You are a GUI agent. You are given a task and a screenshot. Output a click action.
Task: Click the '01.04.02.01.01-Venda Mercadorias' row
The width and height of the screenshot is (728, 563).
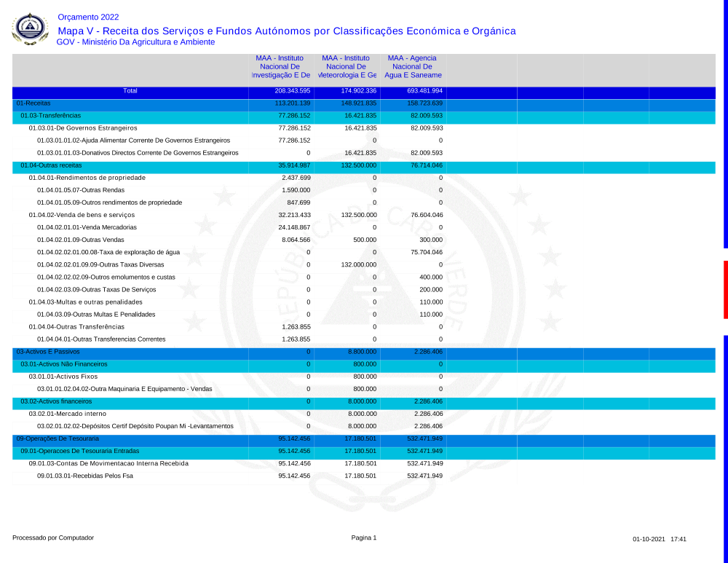pyautogui.click(x=87, y=227)
